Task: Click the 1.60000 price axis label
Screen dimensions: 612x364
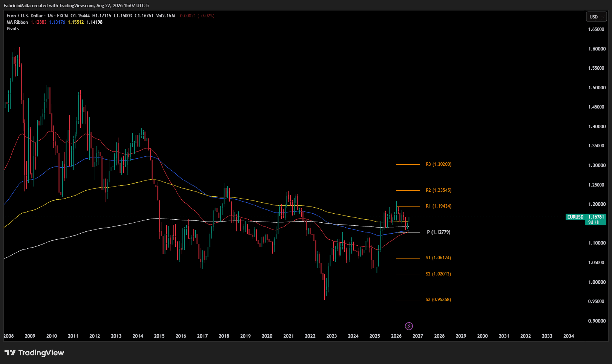Action: coord(597,49)
